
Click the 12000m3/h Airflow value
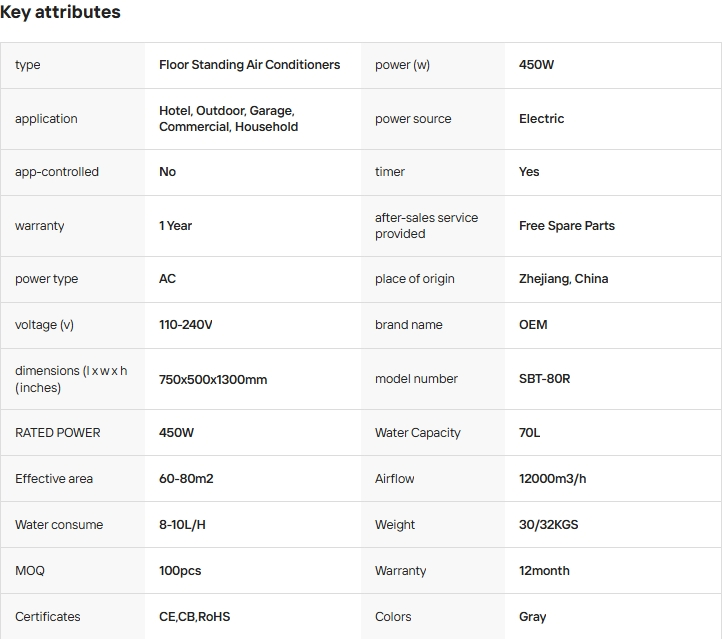tap(552, 479)
